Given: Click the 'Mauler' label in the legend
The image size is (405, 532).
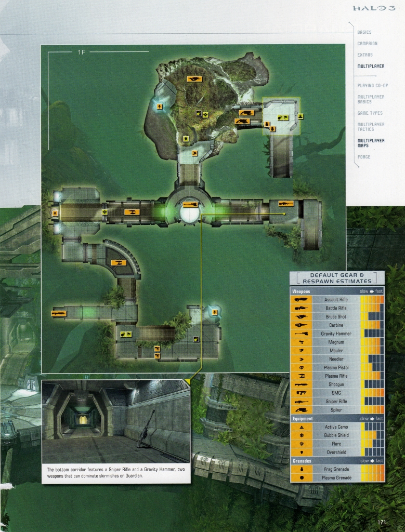Looking at the screenshot, I should 336,351.
